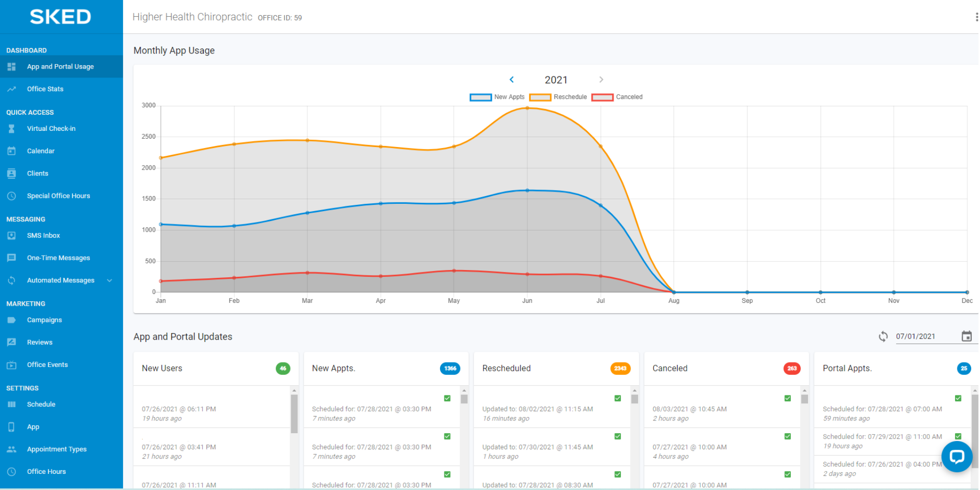Open Reviews via its marketing icon

pyautogui.click(x=12, y=342)
